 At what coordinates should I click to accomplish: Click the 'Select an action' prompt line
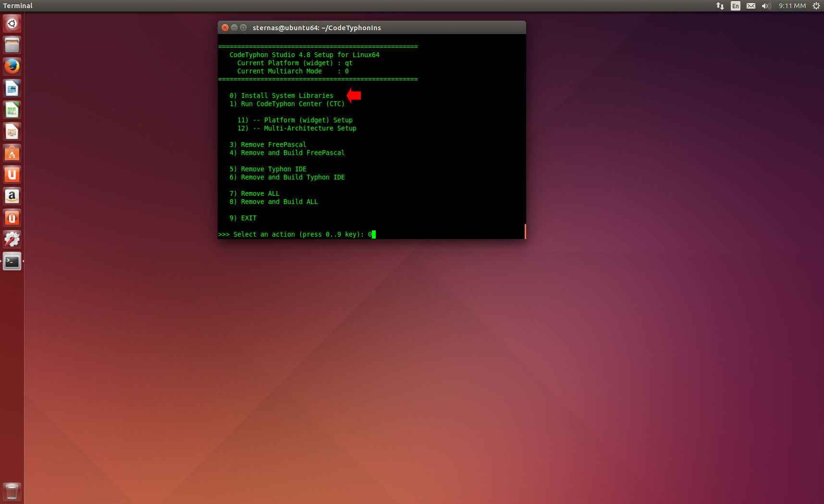(296, 234)
